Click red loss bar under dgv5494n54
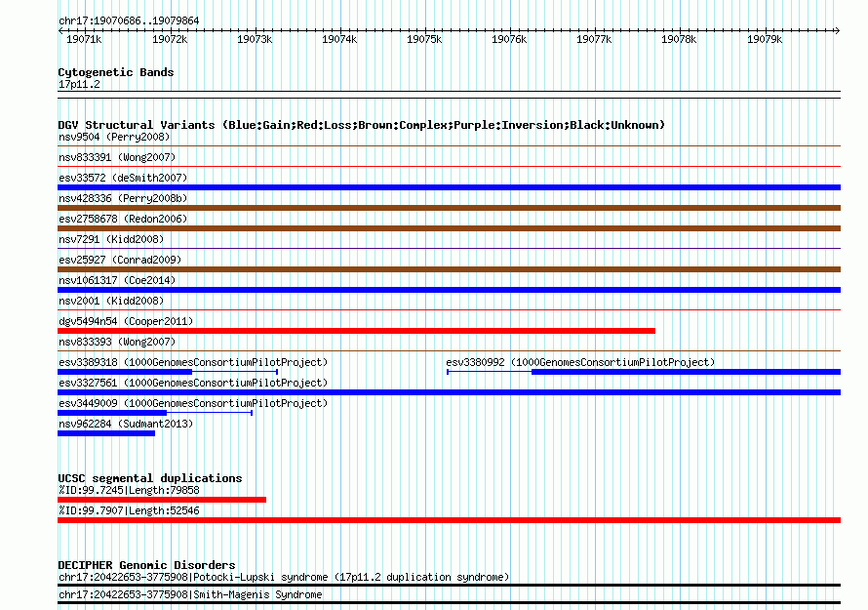This screenshot has width=868, height=610. pos(357,331)
